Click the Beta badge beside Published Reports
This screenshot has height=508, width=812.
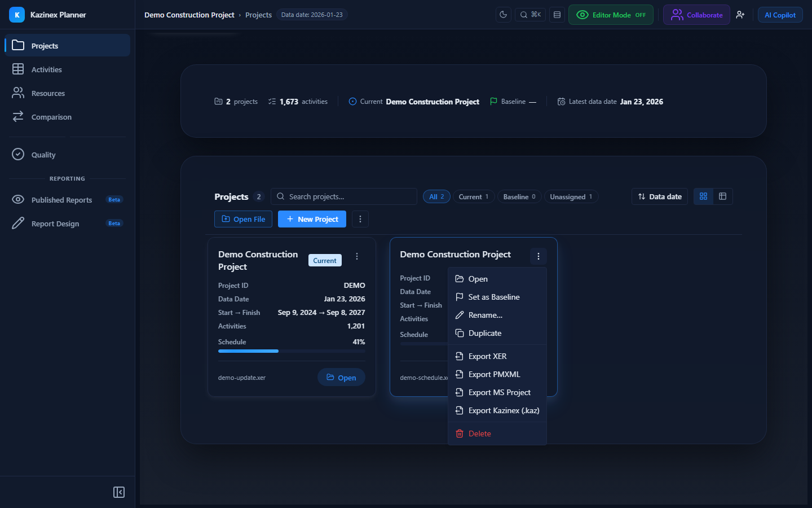coord(114,200)
